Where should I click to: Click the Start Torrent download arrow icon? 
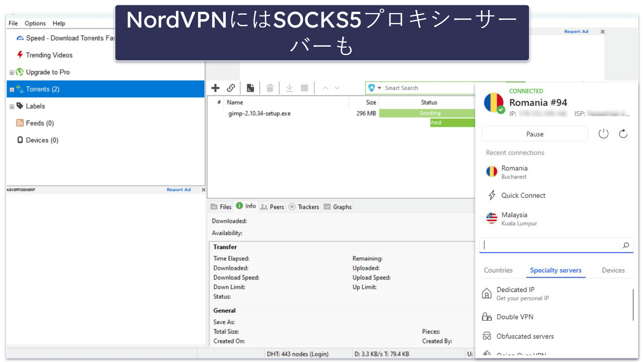[x=289, y=88]
